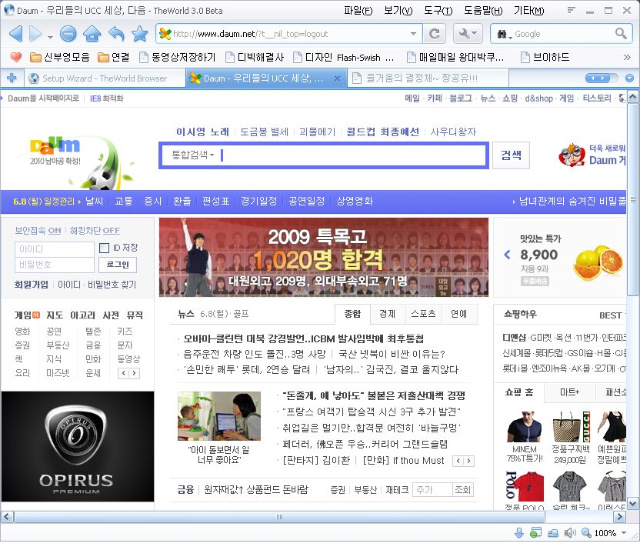
Task: Open the red heart favorites icon
Action: coord(16,57)
